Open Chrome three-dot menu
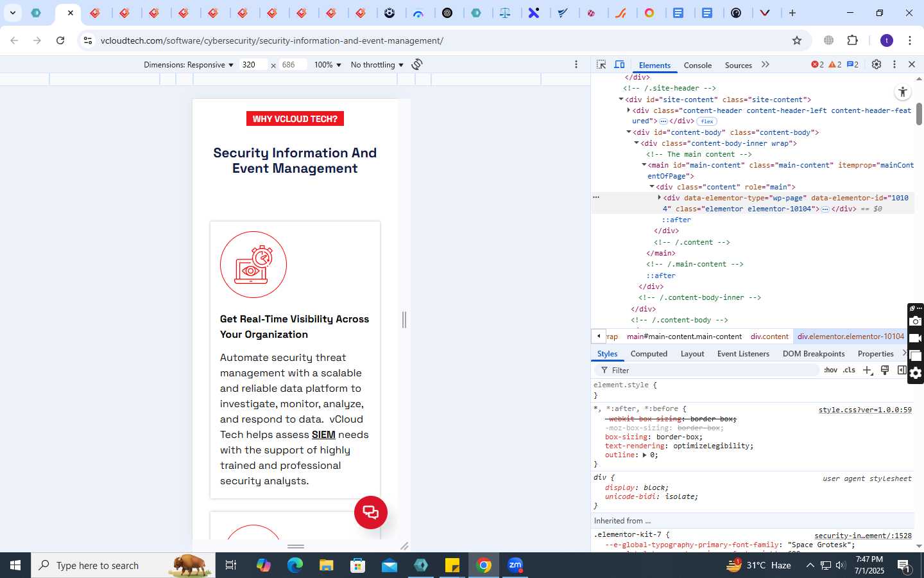924x578 pixels. click(x=910, y=40)
